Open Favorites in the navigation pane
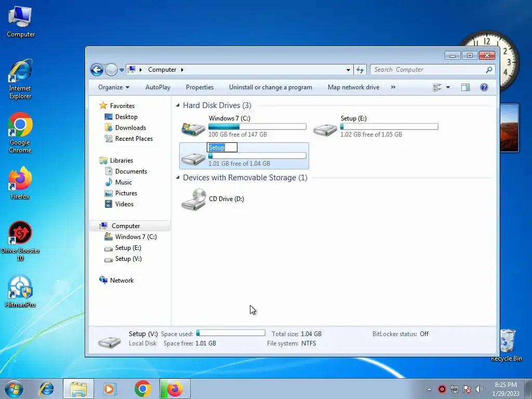The image size is (532, 399). click(122, 106)
